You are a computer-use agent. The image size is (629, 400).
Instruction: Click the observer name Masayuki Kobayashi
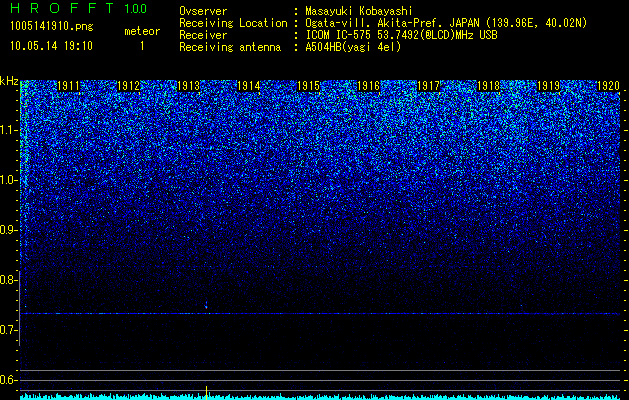[x=359, y=11]
